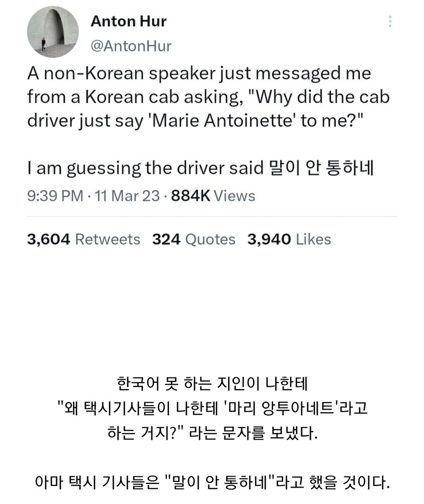Open the three-dot more options menu
The width and height of the screenshot is (424, 504).
(390, 22)
